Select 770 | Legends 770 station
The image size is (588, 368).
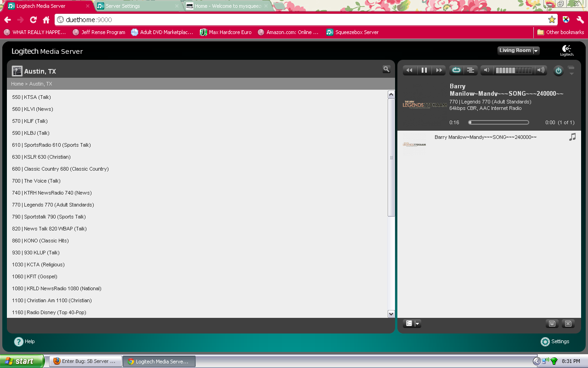tap(53, 205)
